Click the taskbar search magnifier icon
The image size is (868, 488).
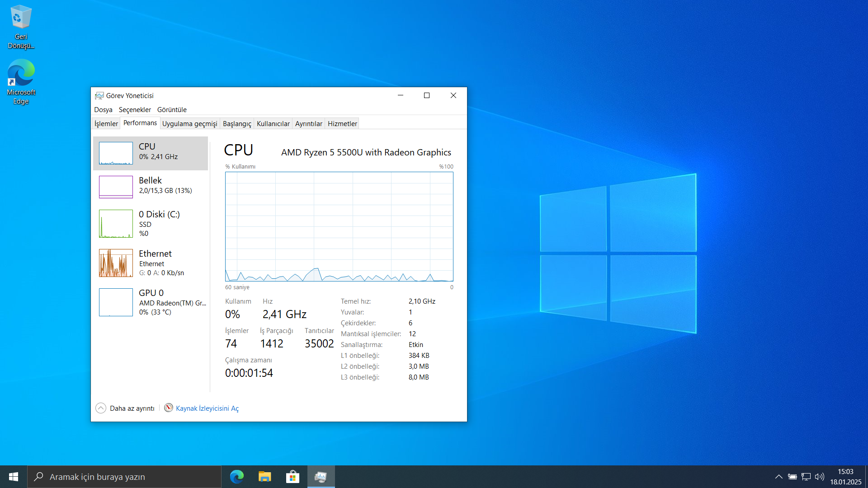[x=39, y=476]
